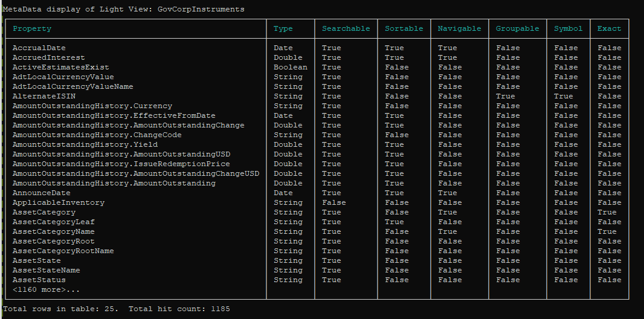Image resolution: width=644 pixels, height=319 pixels.
Task: Click the Symbol column header
Action: tap(568, 29)
